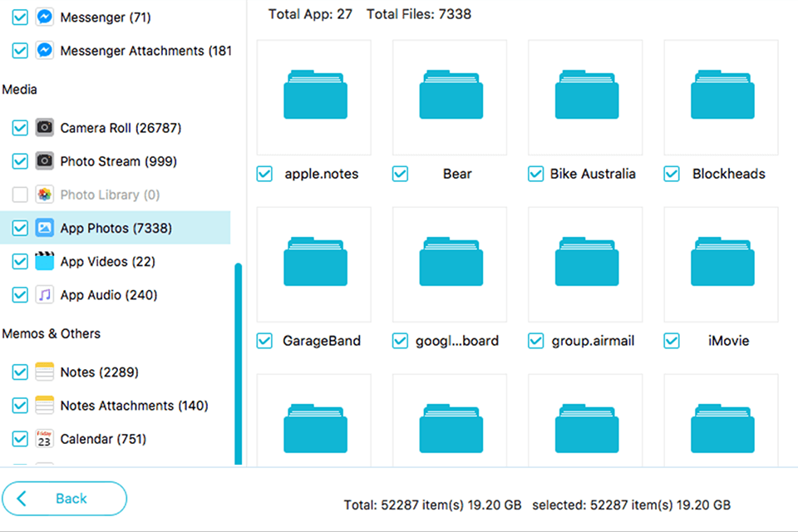Click the Messenger Attachments icon
Image resolution: width=798 pixels, height=532 pixels.
(x=44, y=50)
